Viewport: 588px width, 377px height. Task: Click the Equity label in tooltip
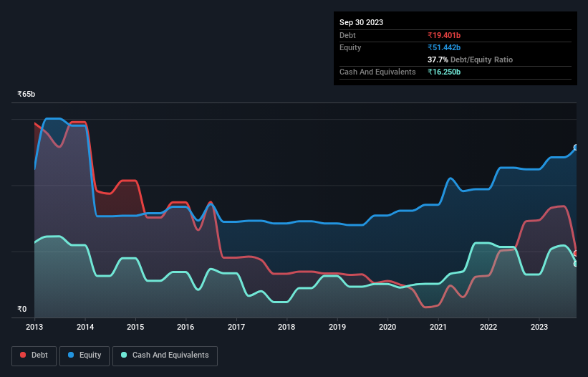[350, 47]
